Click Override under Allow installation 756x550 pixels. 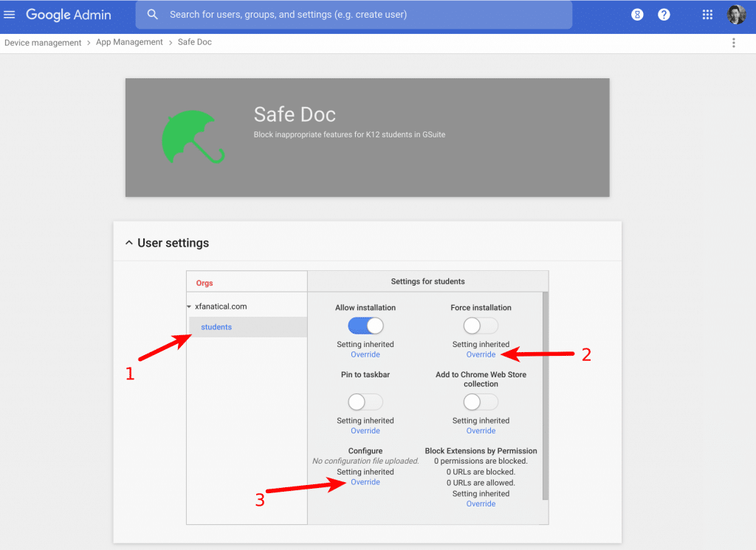(x=365, y=354)
